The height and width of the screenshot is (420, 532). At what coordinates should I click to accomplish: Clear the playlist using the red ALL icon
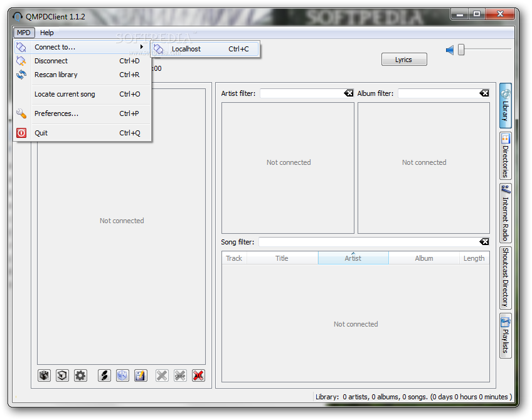198,375
